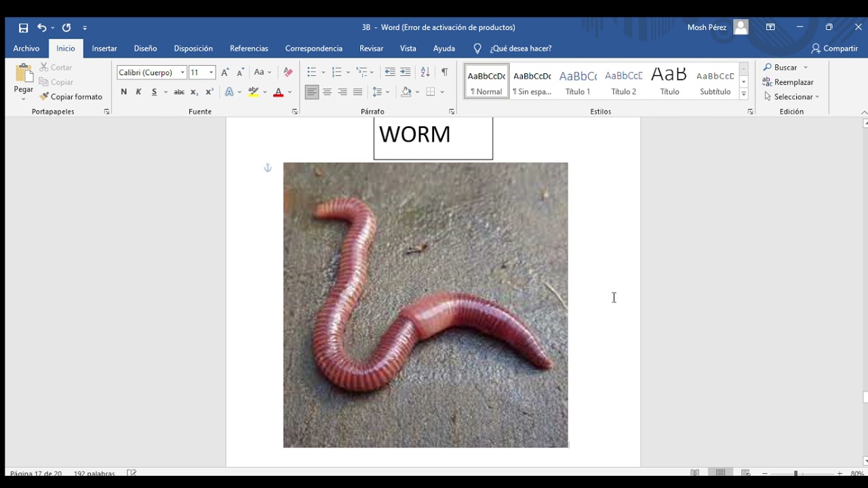Click the multilevel list icon
The width and height of the screenshot is (868, 488).
click(362, 73)
